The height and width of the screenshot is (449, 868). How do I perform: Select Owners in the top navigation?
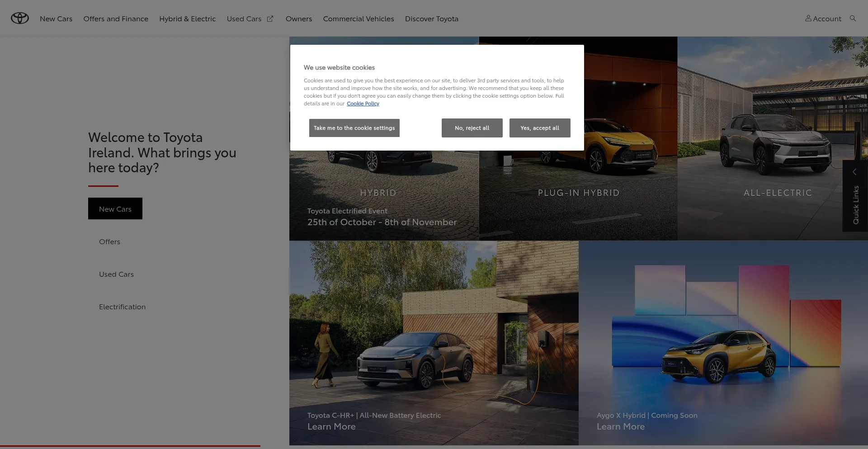[299, 19]
